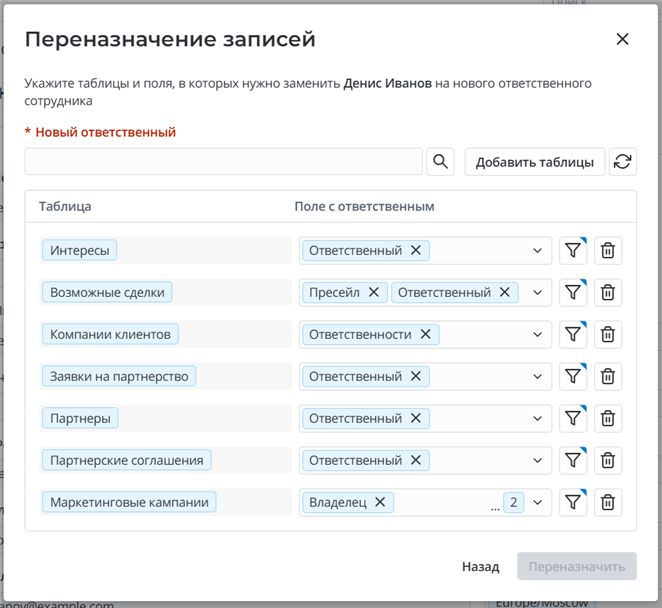Expand field dropdown for Партнеры row
The width and height of the screenshot is (662, 608).
coord(538,419)
